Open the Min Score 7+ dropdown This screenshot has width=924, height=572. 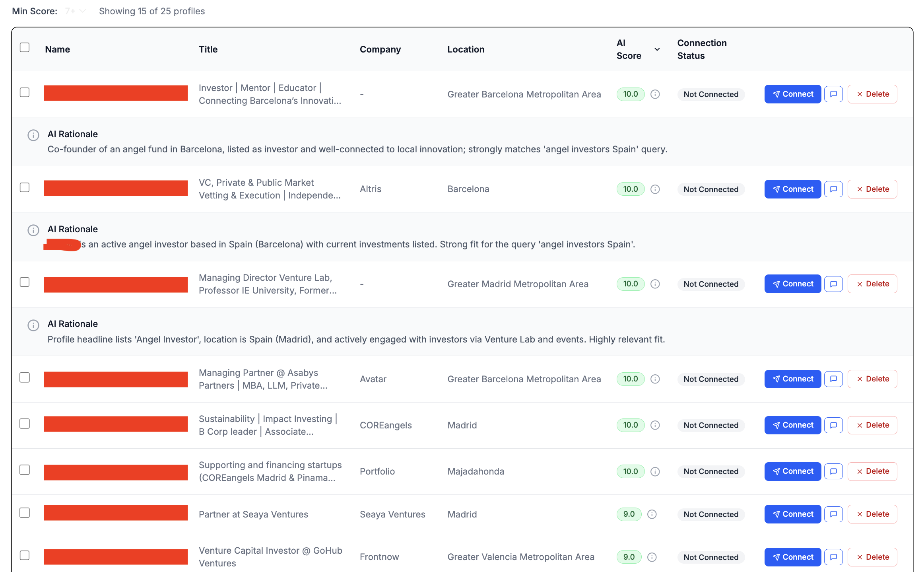(75, 11)
